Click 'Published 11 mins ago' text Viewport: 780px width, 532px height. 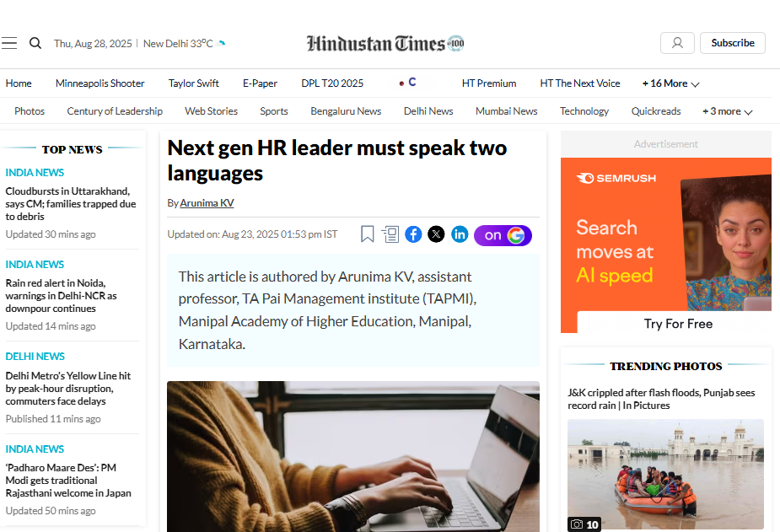pyautogui.click(x=53, y=419)
